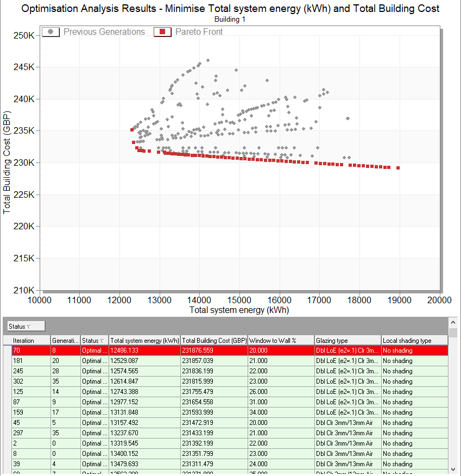
Task: Click the cost cell 231815.999
Action: pyautogui.click(x=214, y=382)
